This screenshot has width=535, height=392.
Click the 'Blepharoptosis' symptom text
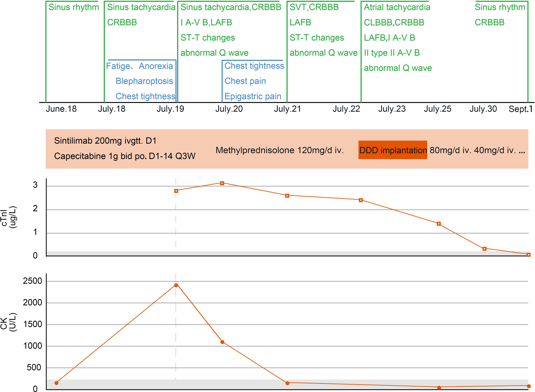click(144, 81)
